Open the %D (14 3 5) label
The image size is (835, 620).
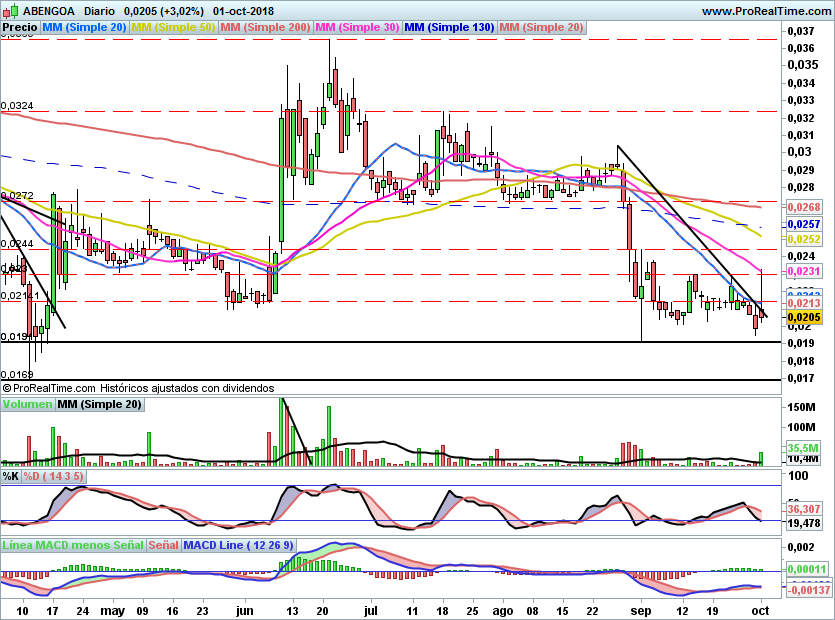[x=53, y=476]
